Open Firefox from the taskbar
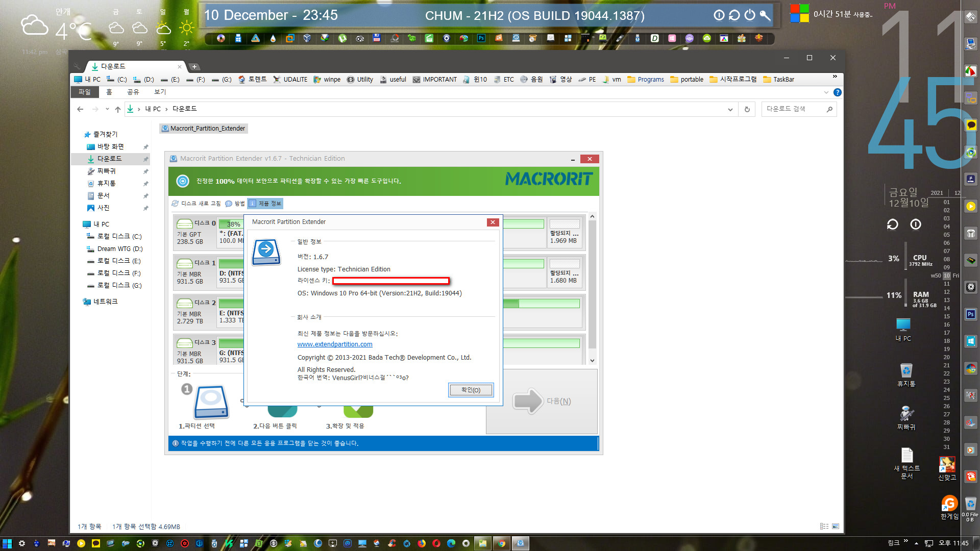 point(422,543)
